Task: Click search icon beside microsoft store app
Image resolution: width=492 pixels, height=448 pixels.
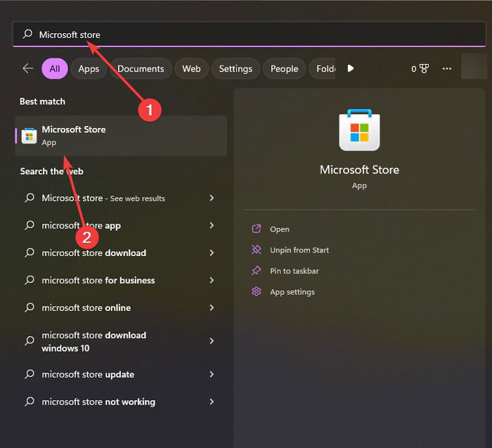Action: (x=30, y=225)
